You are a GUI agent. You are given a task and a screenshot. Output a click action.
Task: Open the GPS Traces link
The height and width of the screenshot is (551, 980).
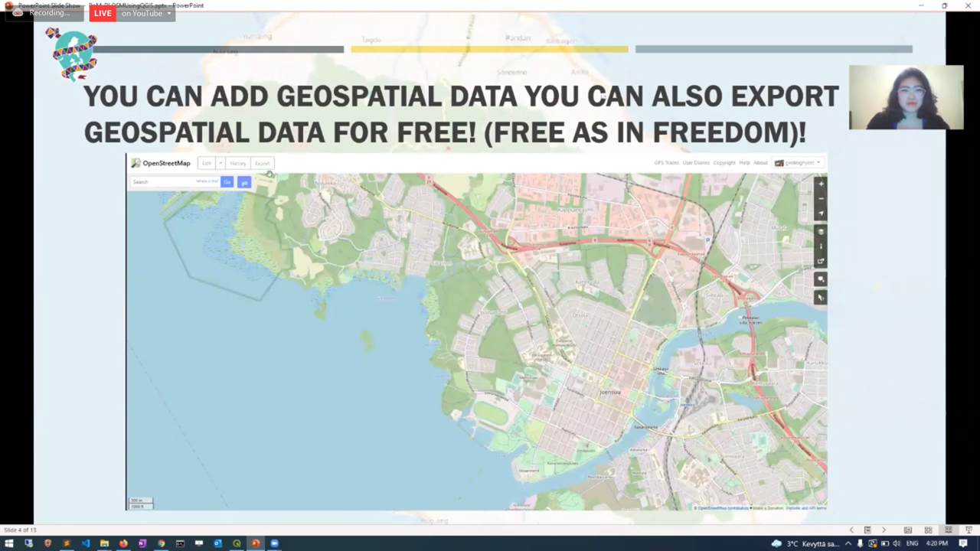(666, 162)
